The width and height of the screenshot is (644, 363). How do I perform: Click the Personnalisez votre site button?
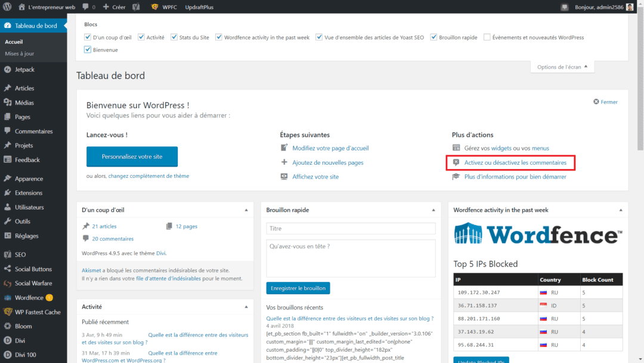click(x=132, y=156)
